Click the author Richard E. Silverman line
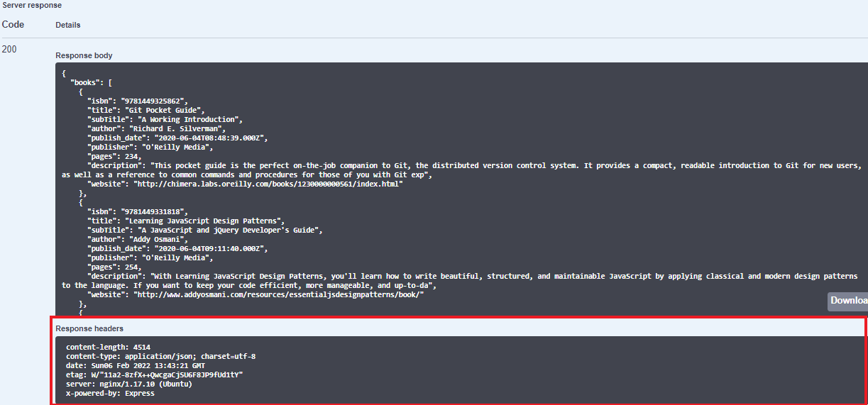868x405 pixels. (156, 128)
